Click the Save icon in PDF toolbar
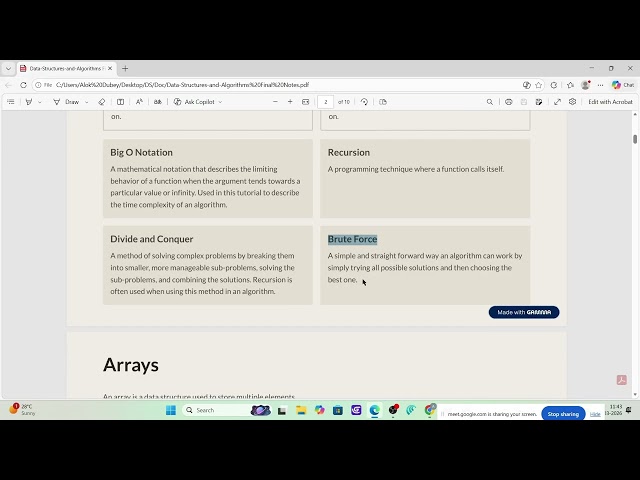The image size is (640, 480). [524, 102]
